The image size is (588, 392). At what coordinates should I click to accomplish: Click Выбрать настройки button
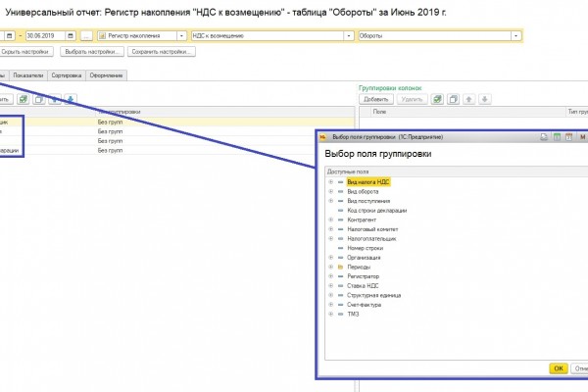tap(92, 52)
